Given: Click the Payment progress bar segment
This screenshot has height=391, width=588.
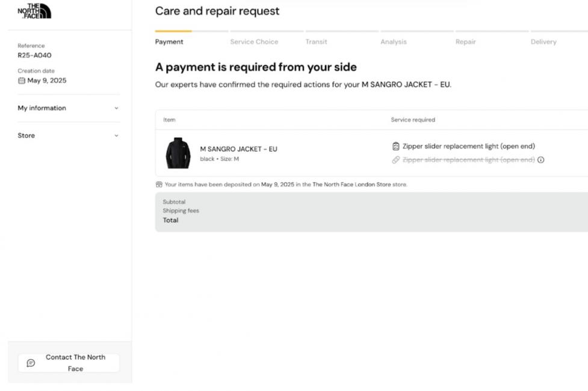Looking at the screenshot, I should [x=191, y=31].
